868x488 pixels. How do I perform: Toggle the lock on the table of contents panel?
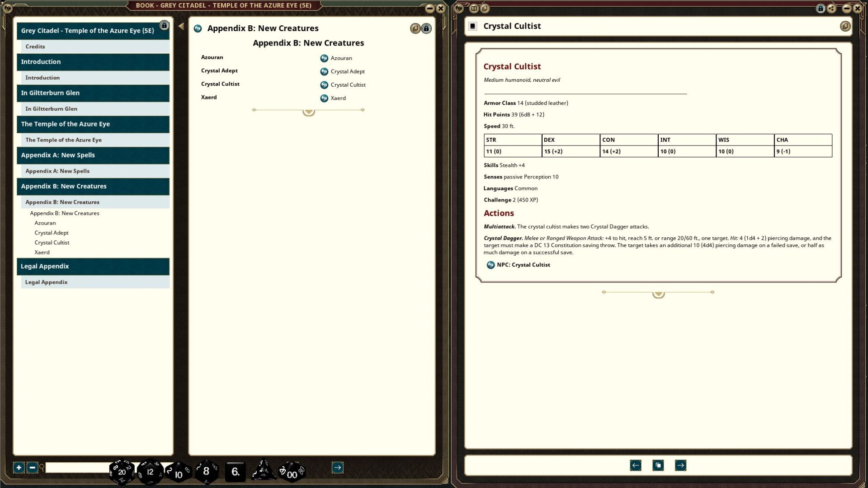(x=164, y=25)
